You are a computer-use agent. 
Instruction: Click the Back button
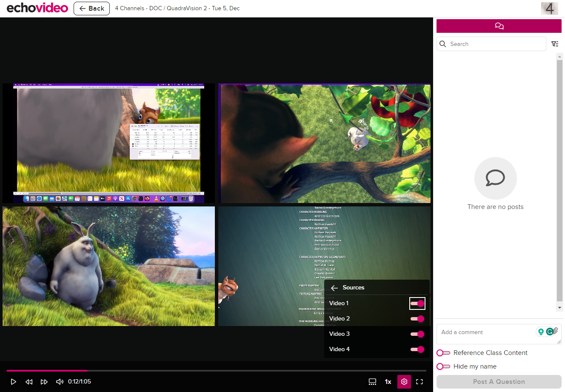point(91,9)
